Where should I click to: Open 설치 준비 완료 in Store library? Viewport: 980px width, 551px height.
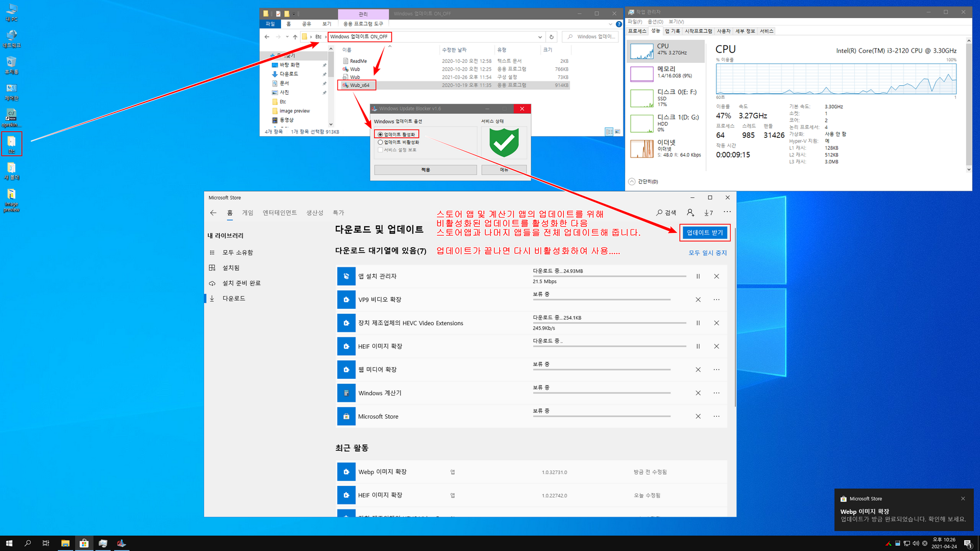pos(241,283)
